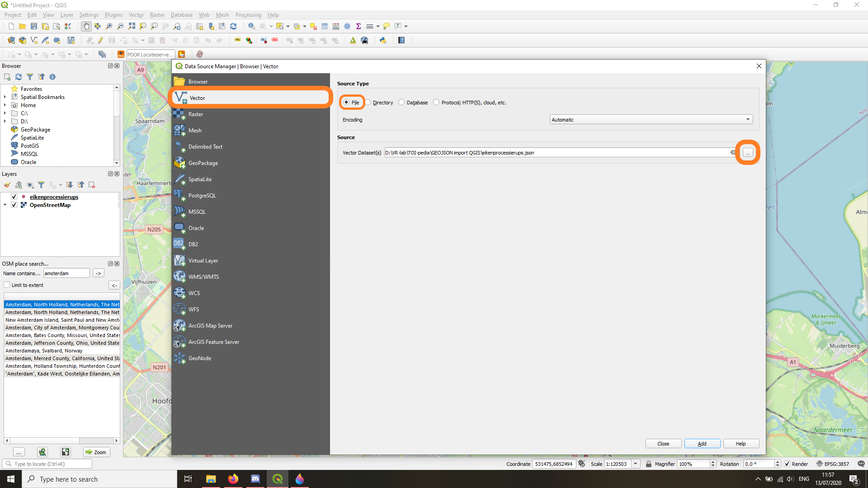Image resolution: width=868 pixels, height=488 pixels.
Task: Select the Directory source type
Action: [368, 102]
